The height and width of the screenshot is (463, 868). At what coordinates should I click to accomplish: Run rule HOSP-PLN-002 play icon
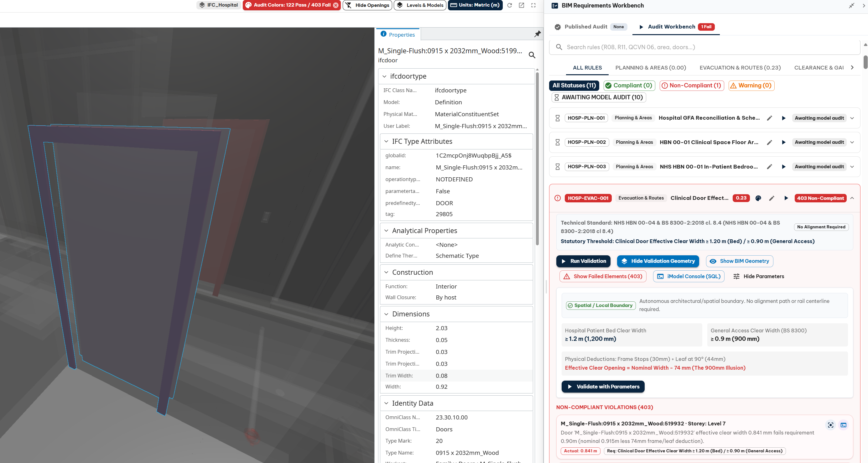(x=783, y=142)
